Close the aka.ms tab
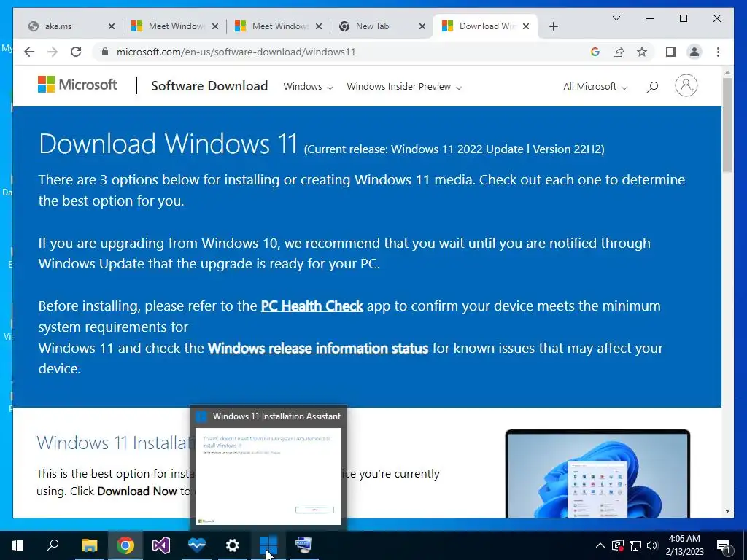 pyautogui.click(x=112, y=26)
